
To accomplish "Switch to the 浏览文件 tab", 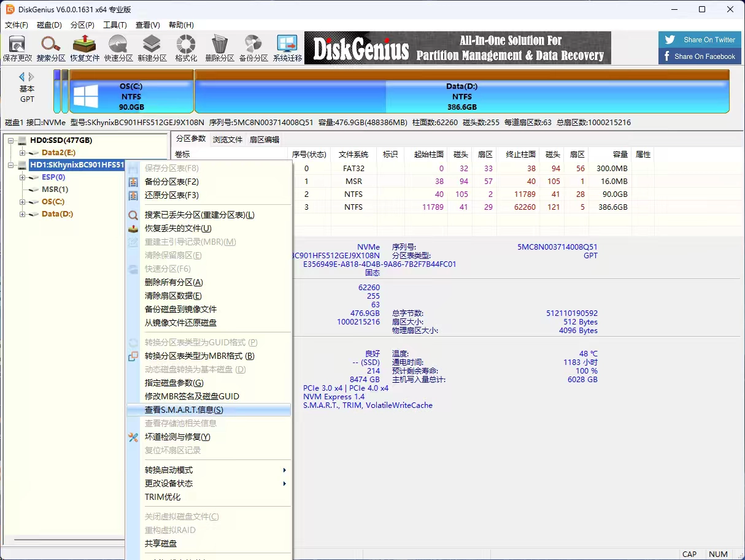I will [x=227, y=139].
